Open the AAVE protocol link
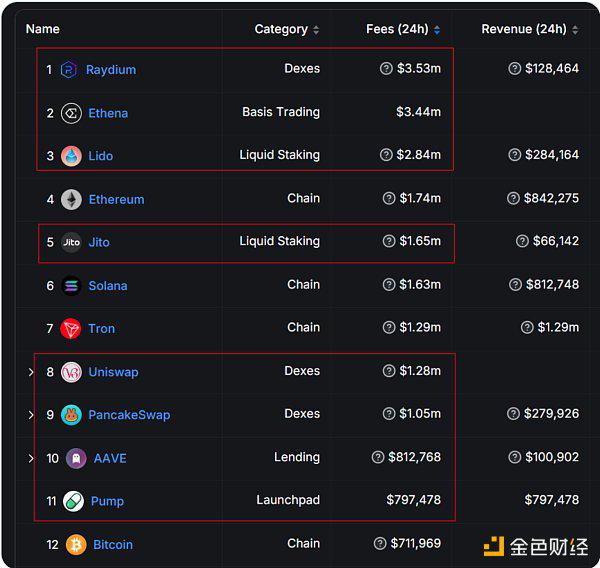The image size is (600, 568). 109,458
